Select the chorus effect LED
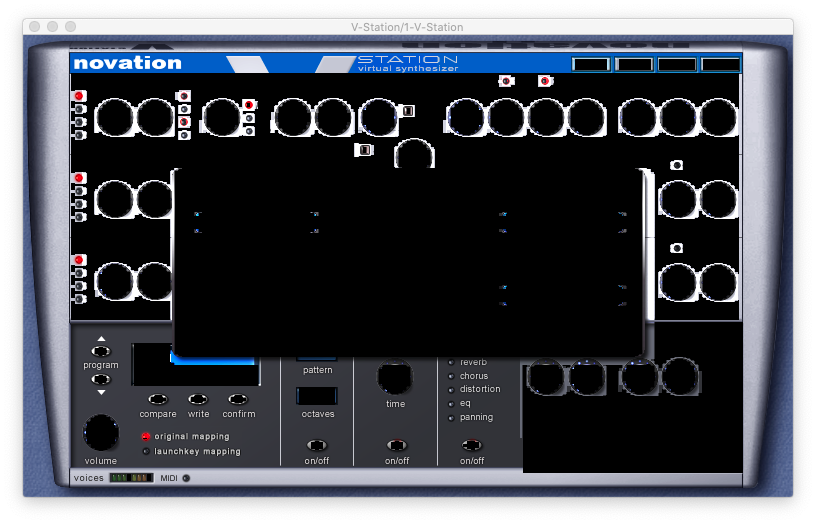816x524 pixels. (x=451, y=376)
